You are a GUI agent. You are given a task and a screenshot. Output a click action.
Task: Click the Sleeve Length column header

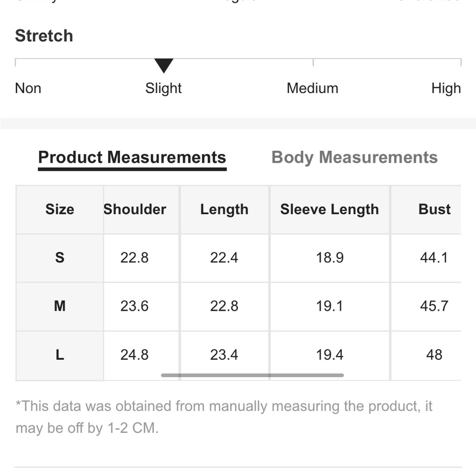tap(329, 209)
